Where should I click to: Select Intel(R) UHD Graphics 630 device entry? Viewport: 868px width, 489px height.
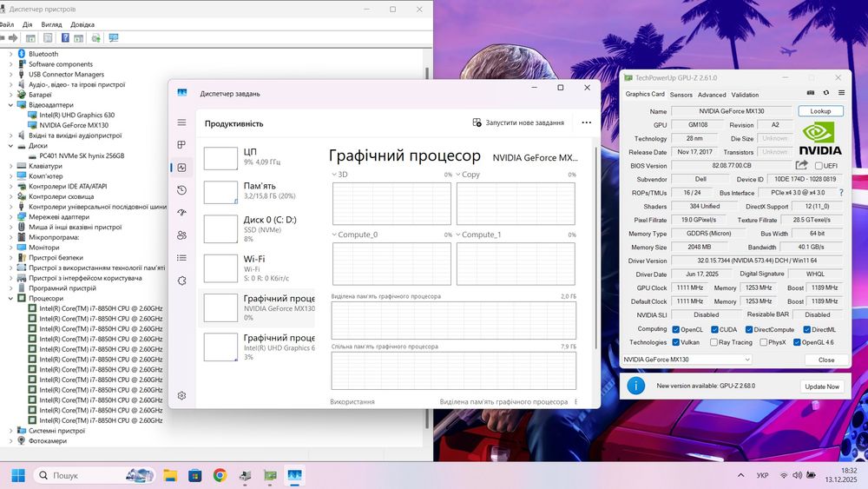tap(76, 116)
